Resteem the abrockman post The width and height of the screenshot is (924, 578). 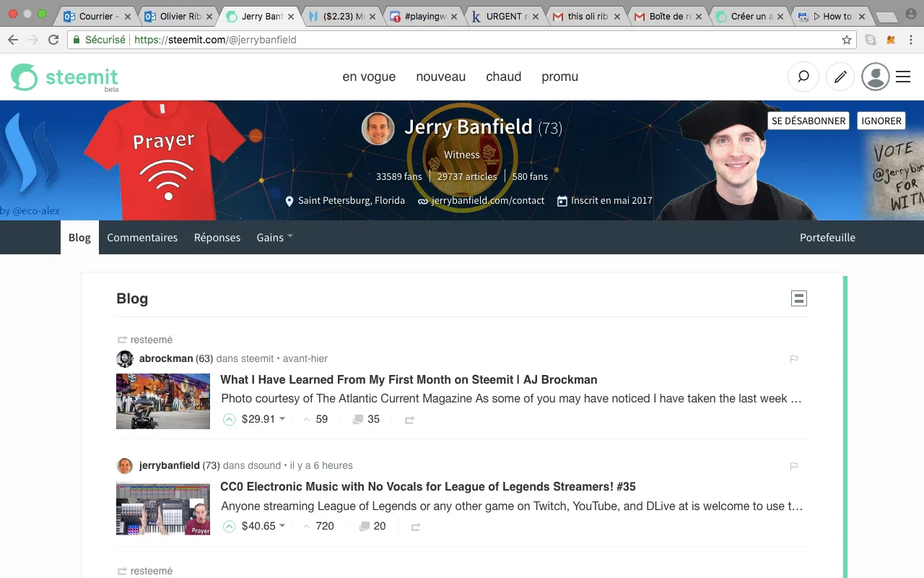pos(409,420)
